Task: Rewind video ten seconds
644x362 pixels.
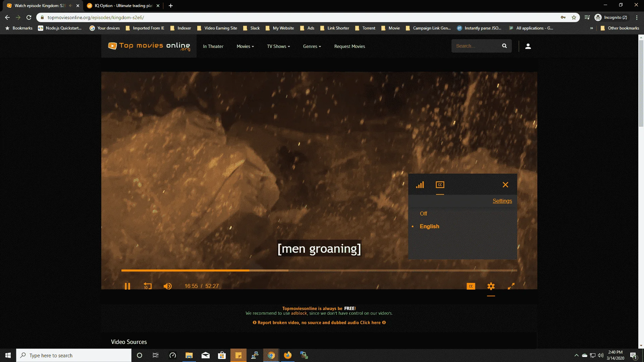Action: pyautogui.click(x=148, y=286)
